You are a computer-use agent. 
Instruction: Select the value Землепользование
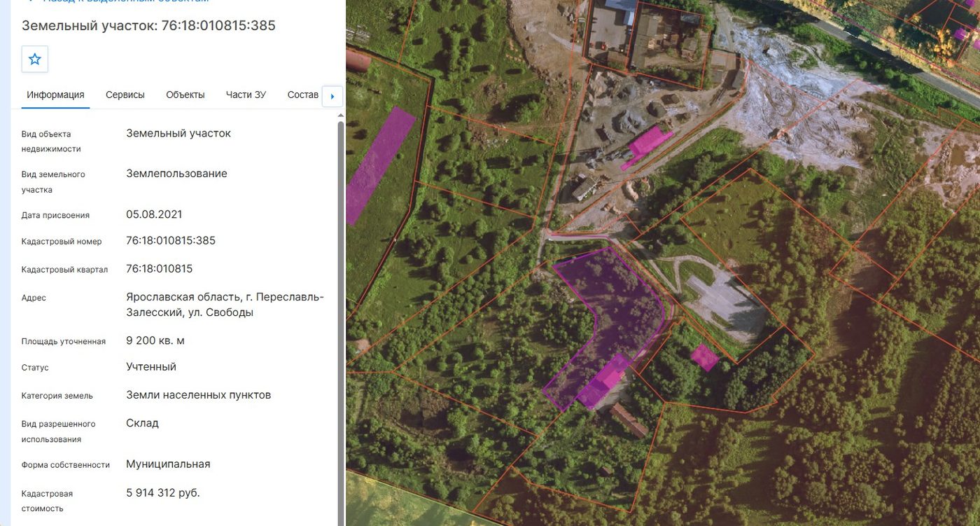[176, 174]
